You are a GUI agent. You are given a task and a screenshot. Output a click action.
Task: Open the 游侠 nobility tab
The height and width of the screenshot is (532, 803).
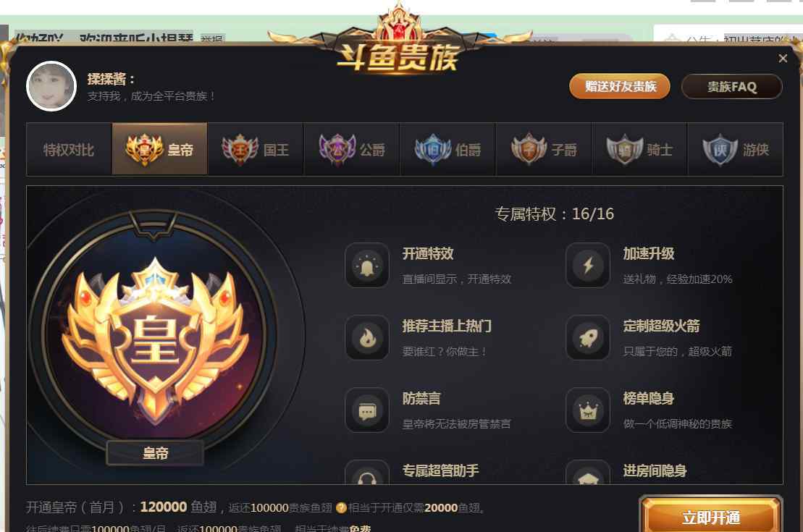click(736, 150)
